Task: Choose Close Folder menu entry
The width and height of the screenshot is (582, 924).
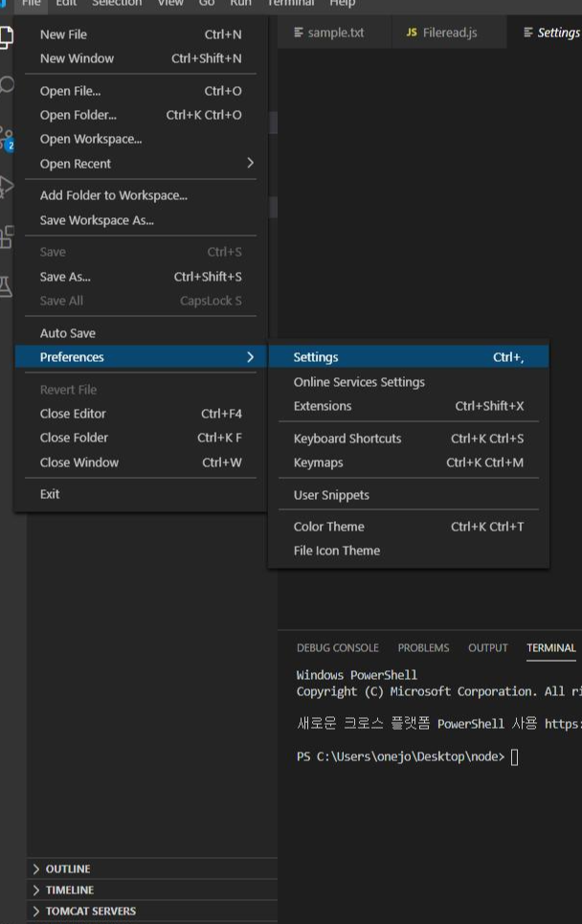Action: [x=140, y=438]
